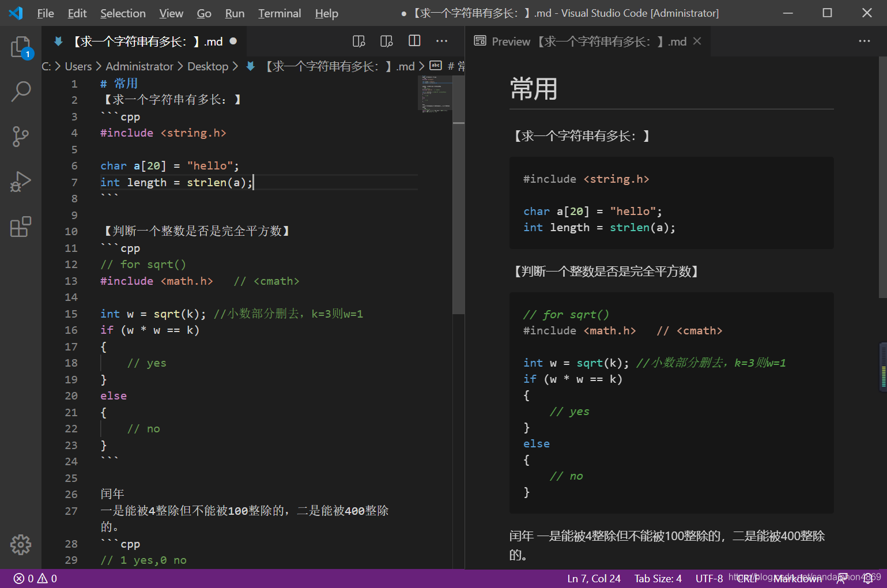Click Desktop in the breadcrumb path
Screen dimensions: 887x588
click(208, 66)
